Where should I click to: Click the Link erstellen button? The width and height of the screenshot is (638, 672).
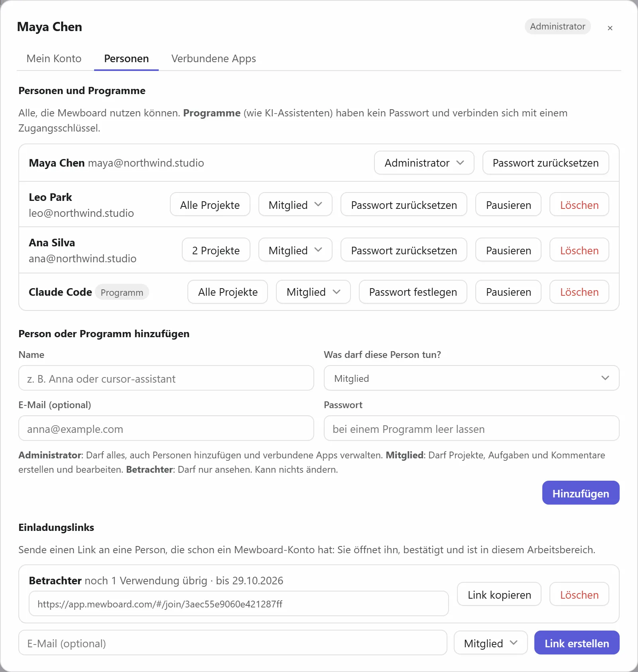pyautogui.click(x=577, y=643)
